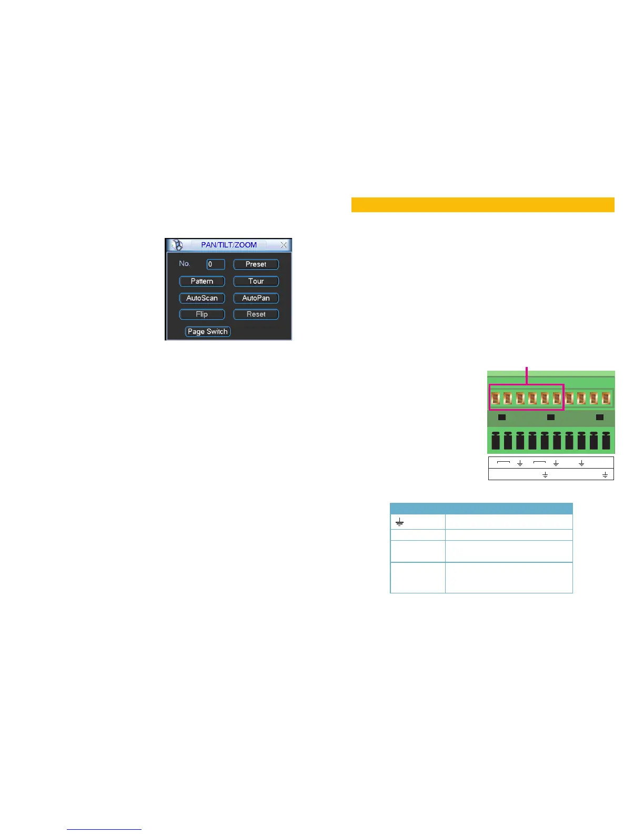Click the Preset button

pyautogui.click(x=256, y=264)
